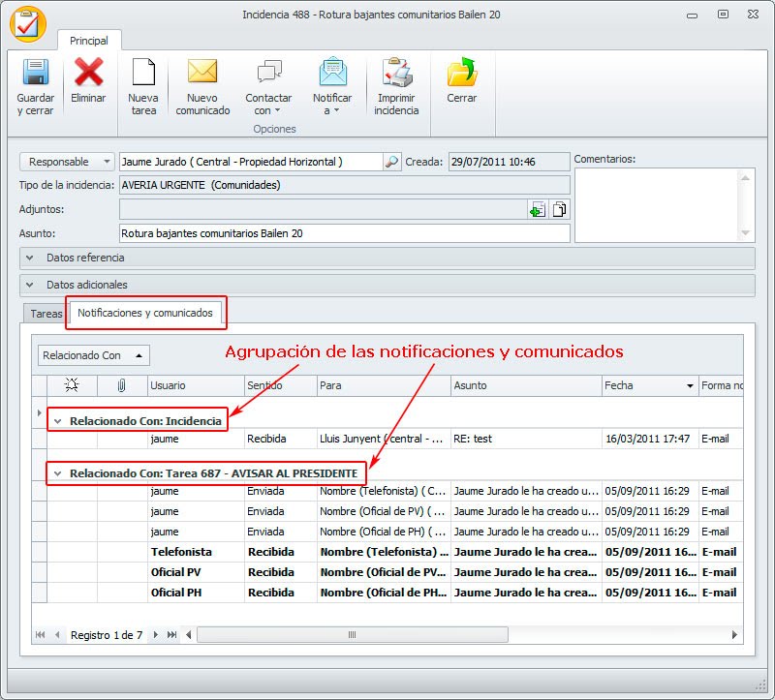Select Notificaciones y comunicados tab
775x700 pixels.
144,313
